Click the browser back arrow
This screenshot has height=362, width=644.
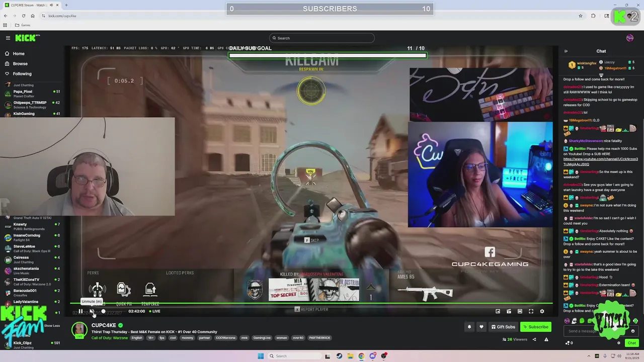6,16
